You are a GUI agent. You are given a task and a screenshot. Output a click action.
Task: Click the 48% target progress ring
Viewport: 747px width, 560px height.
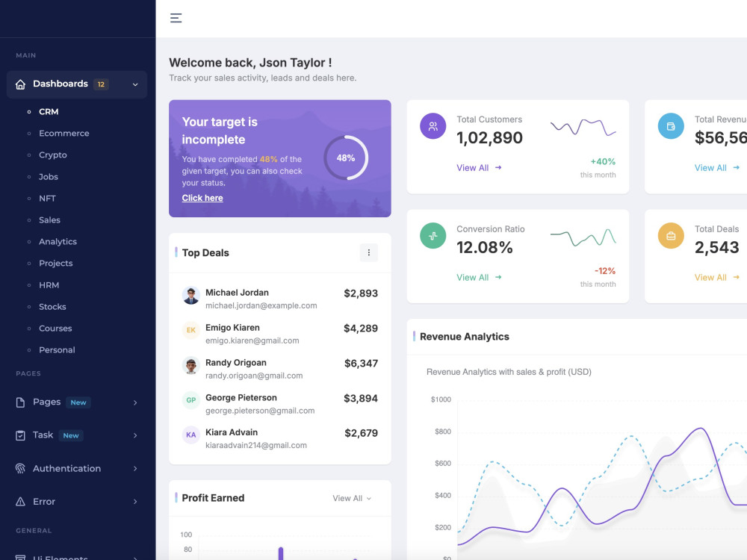pos(346,158)
